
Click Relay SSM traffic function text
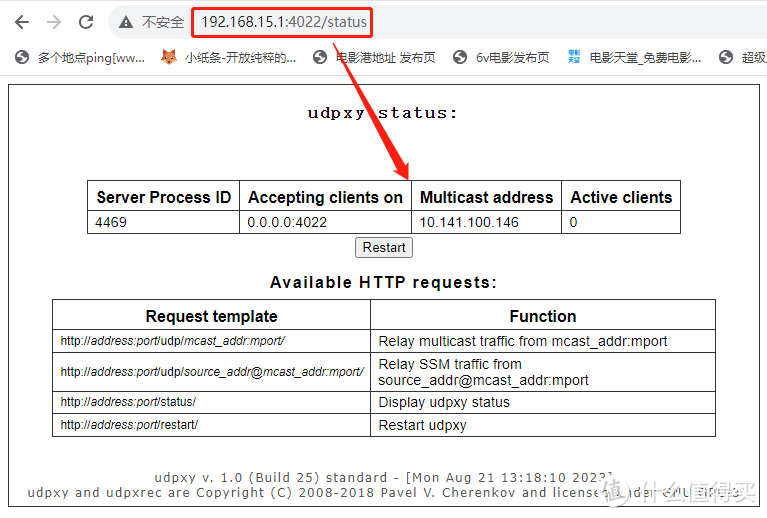[x=483, y=372]
